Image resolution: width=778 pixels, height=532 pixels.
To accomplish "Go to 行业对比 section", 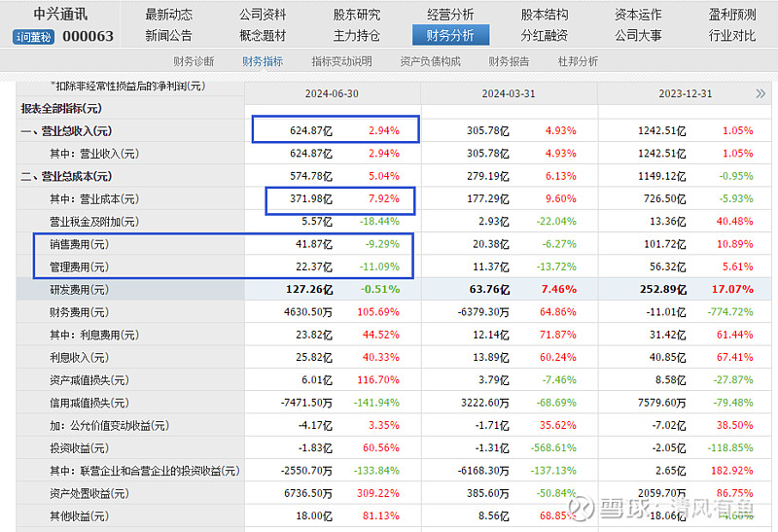I will pos(732,36).
